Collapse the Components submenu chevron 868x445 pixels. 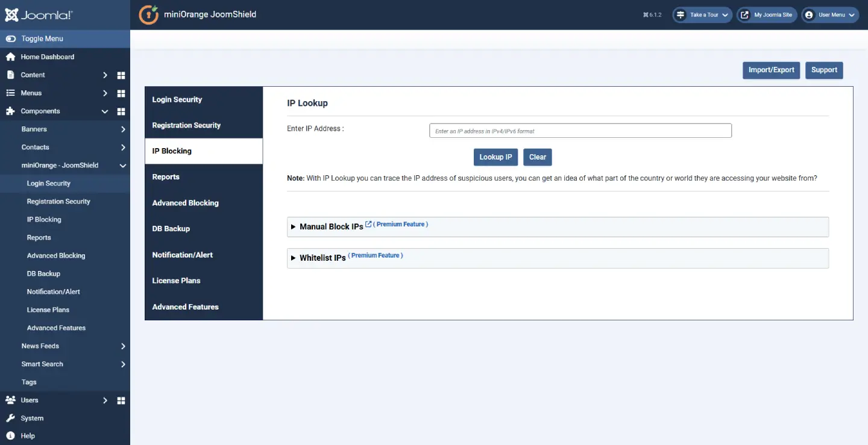tap(105, 111)
